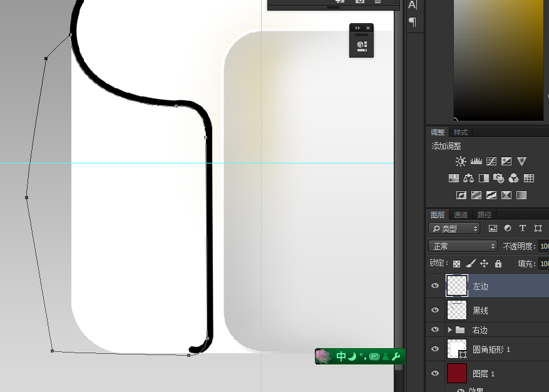Image resolution: width=549 pixels, height=392 pixels.
Task: Select the 图层 1 layer name
Action: click(483, 374)
